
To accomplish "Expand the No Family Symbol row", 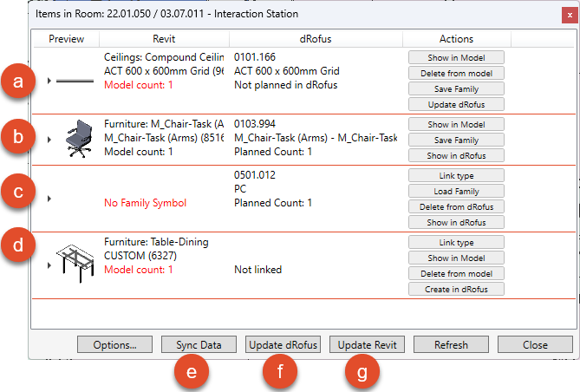I will [x=49, y=199].
